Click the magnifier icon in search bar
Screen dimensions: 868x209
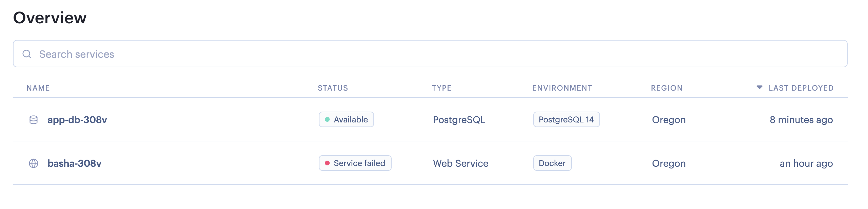(27, 54)
